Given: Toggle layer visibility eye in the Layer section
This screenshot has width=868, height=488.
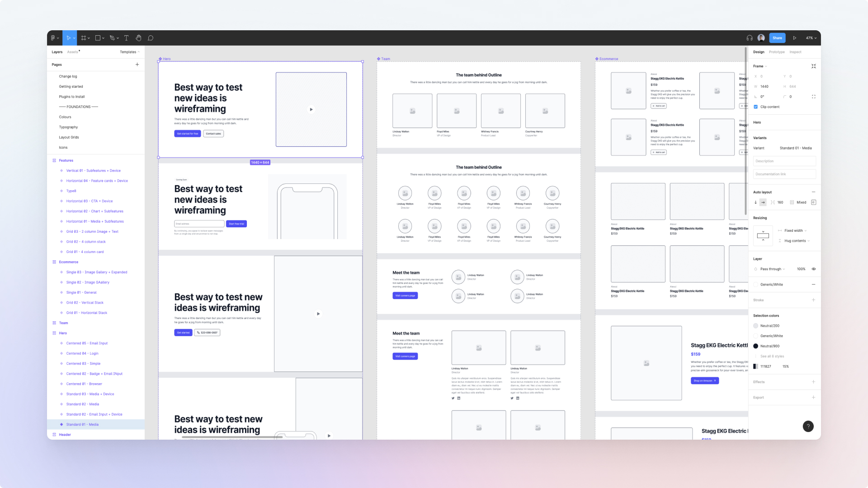Looking at the screenshot, I should click(814, 269).
